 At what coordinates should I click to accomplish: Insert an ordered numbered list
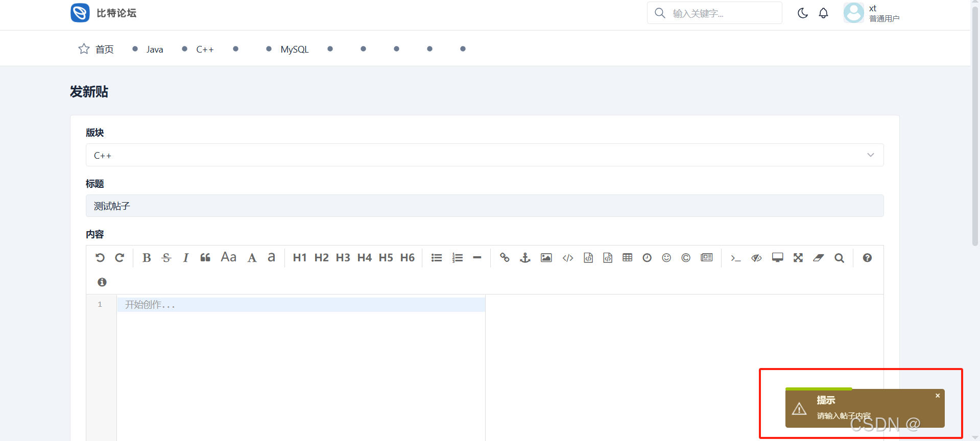pos(458,258)
